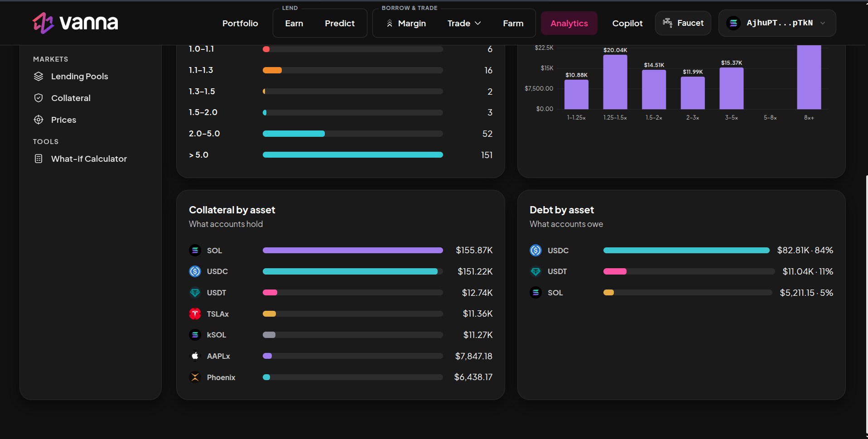The width and height of the screenshot is (868, 439).
Task: Click the $7,847.18 AAPLx value
Action: [474, 356]
